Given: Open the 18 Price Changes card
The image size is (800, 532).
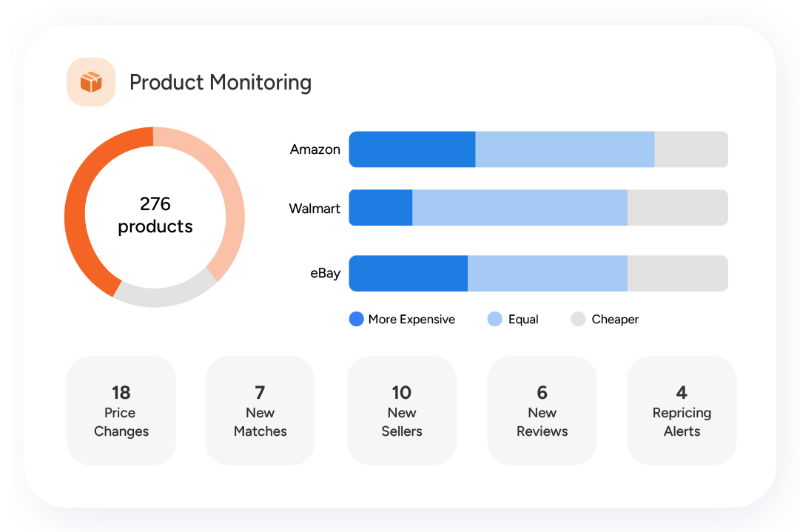Looking at the screenshot, I should pyautogui.click(x=121, y=411).
